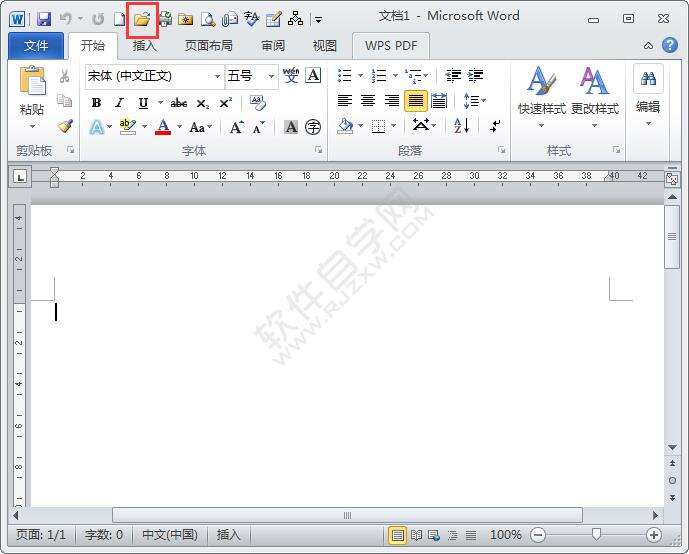Apply strikethrough with abc icon

point(179,103)
